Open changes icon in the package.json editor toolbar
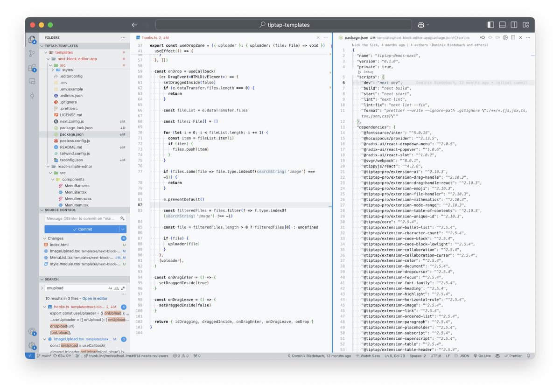Image resolution: width=560 pixels, height=392 pixels. [483, 37]
